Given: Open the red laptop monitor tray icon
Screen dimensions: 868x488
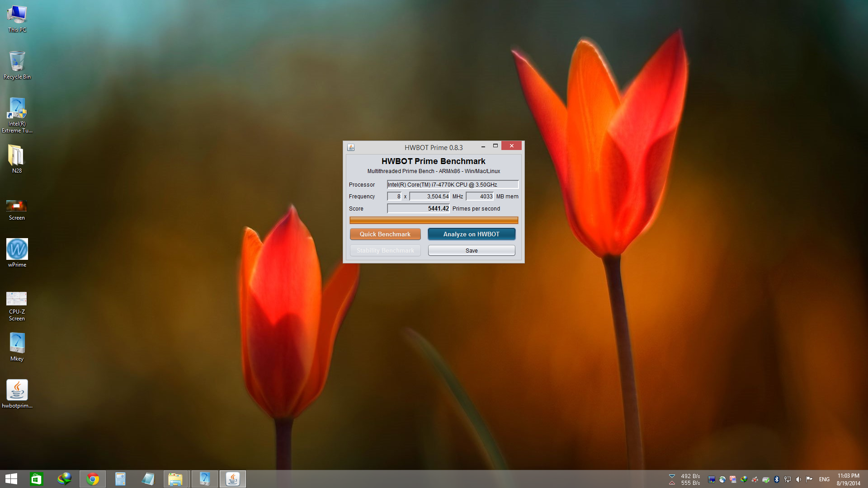Looking at the screenshot, I should click(733, 479).
